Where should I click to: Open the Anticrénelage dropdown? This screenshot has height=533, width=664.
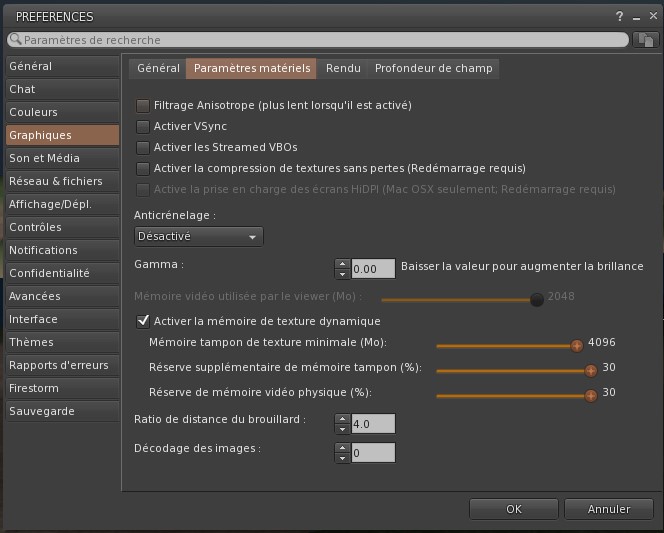[198, 237]
